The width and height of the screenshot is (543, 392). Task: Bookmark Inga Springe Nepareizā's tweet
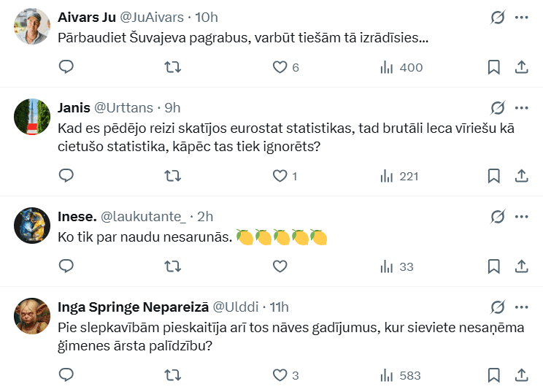tap(493, 375)
